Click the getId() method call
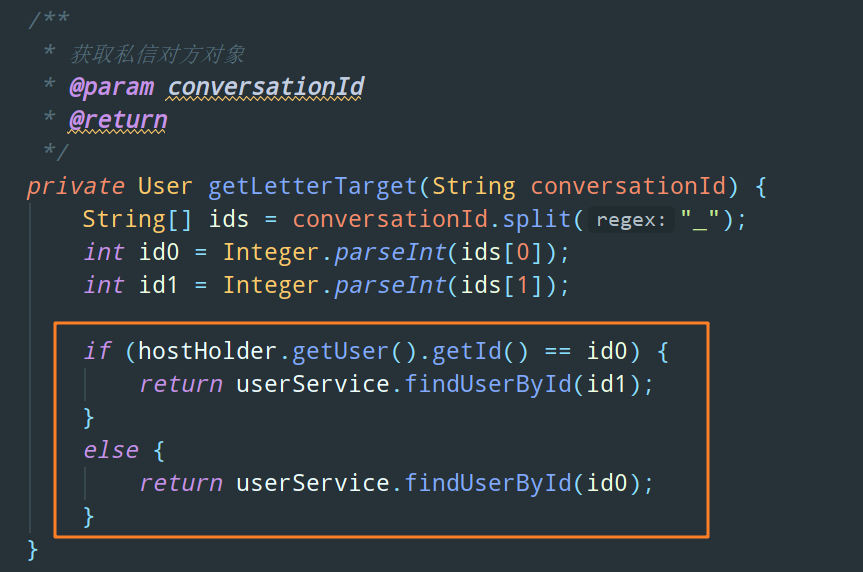Screen dimensions: 863x572 (x=480, y=351)
